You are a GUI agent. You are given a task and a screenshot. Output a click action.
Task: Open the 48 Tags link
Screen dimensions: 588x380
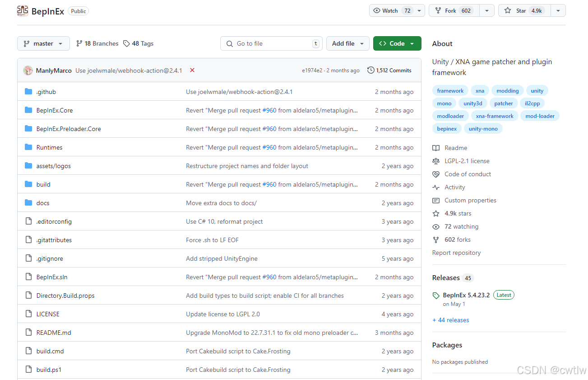tap(138, 43)
